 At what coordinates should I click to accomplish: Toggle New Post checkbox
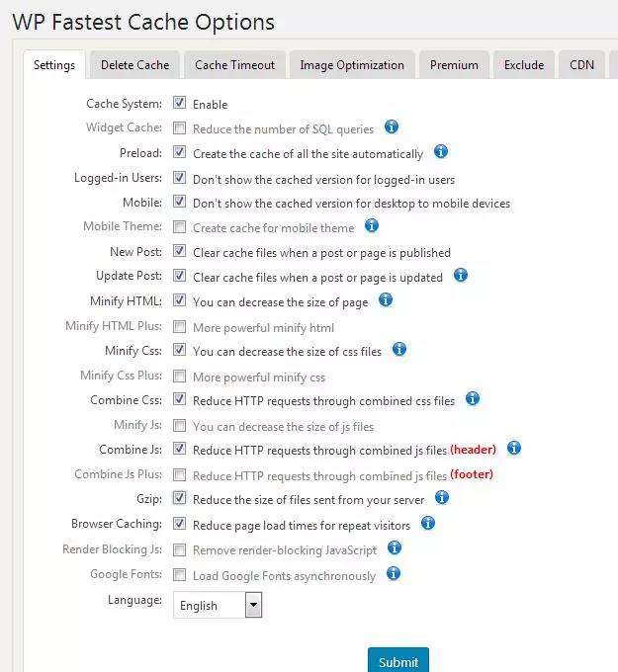(x=179, y=251)
